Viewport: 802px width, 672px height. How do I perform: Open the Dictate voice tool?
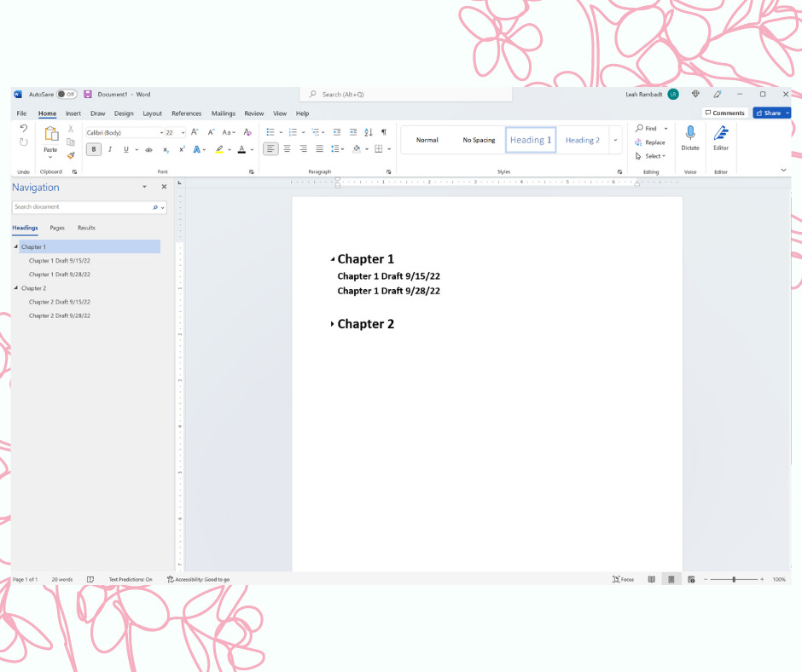tap(689, 141)
